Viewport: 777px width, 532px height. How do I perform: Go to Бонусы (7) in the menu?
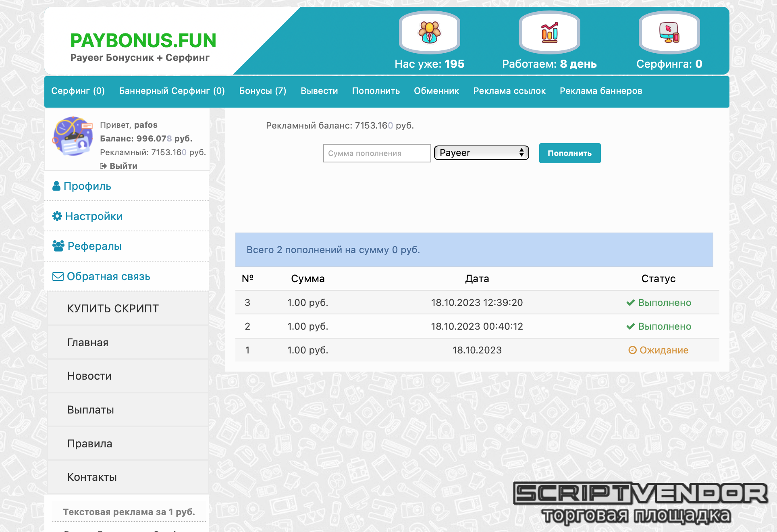point(263,91)
